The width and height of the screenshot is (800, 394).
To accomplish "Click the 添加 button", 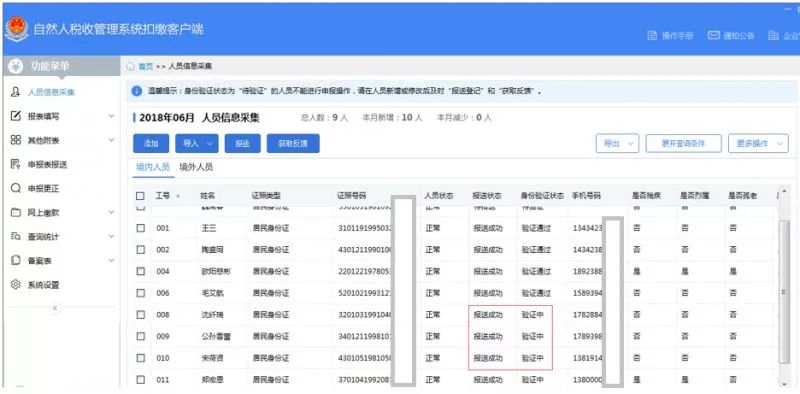I will [151, 143].
